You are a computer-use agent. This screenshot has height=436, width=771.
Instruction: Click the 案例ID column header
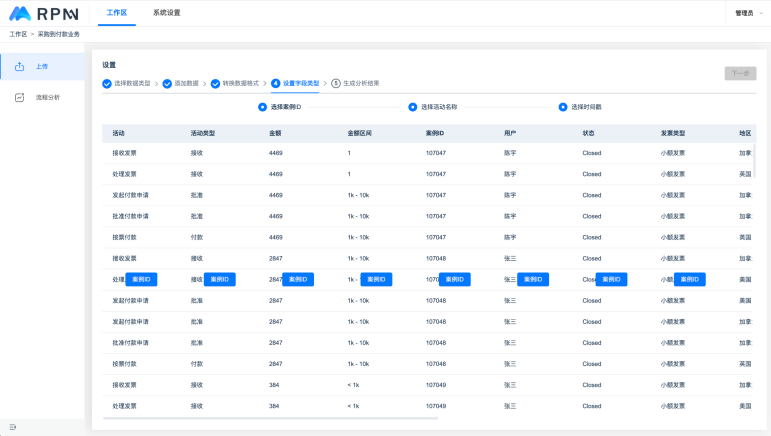pyautogui.click(x=435, y=133)
